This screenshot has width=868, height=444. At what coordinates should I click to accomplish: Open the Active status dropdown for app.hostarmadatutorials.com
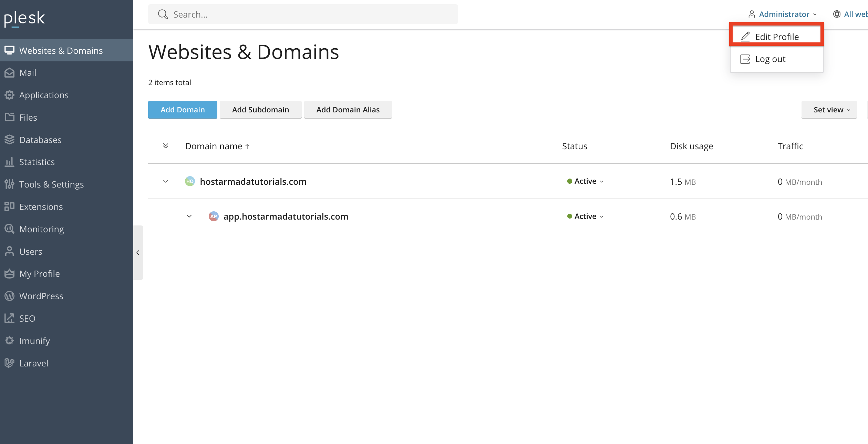pos(585,216)
